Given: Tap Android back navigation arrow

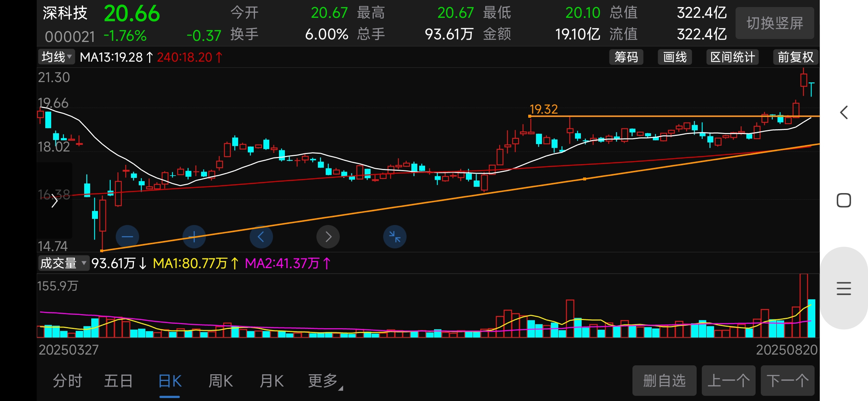Looking at the screenshot, I should 844,113.
